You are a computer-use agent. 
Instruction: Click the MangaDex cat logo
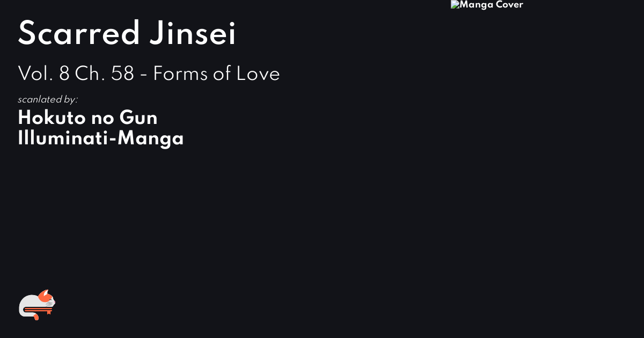37,305
